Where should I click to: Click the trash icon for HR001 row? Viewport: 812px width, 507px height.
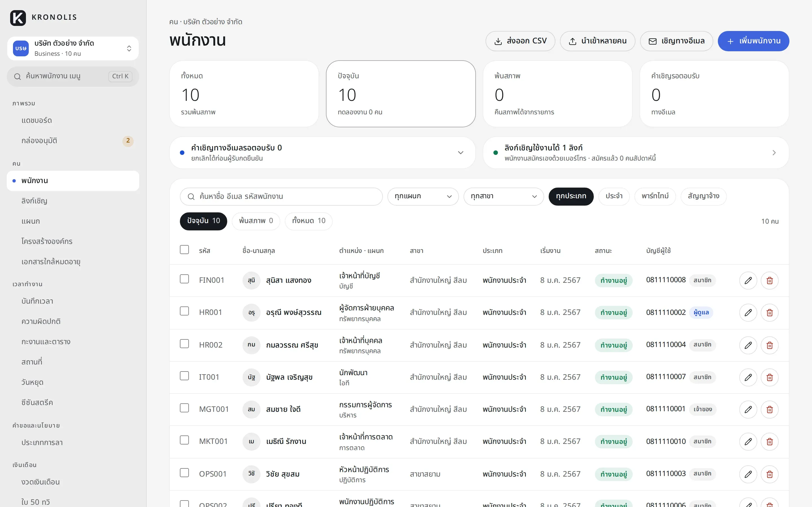pyautogui.click(x=769, y=313)
